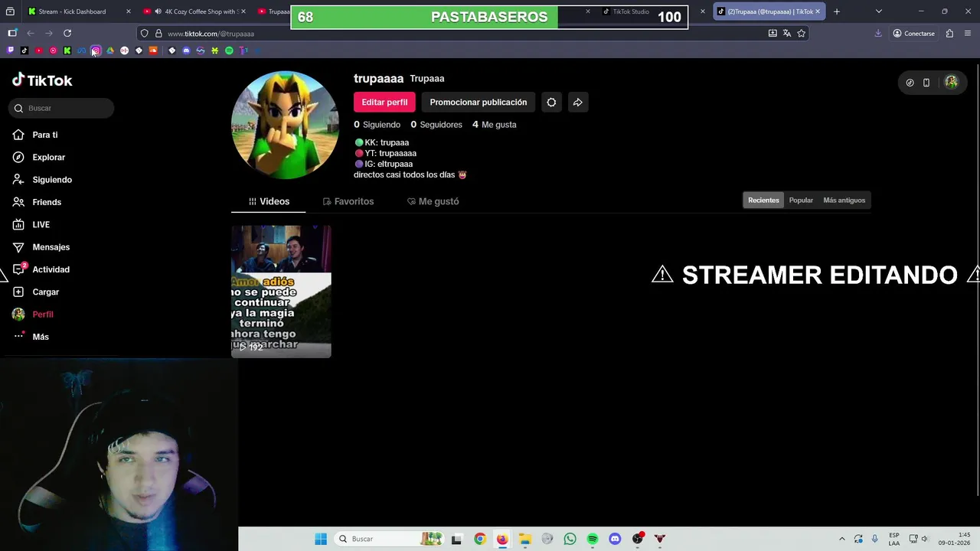980x551 pixels.
Task: Open the Google Drive bookmark
Action: pyautogui.click(x=110, y=51)
